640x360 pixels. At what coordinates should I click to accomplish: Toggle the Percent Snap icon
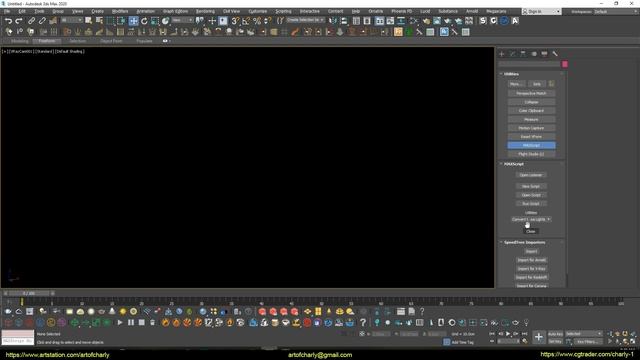(x=257, y=21)
